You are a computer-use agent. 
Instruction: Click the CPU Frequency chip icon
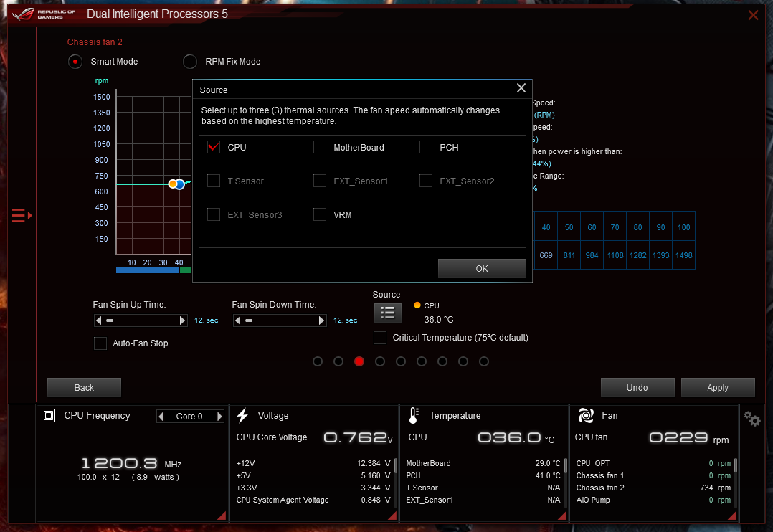pyautogui.click(x=48, y=416)
